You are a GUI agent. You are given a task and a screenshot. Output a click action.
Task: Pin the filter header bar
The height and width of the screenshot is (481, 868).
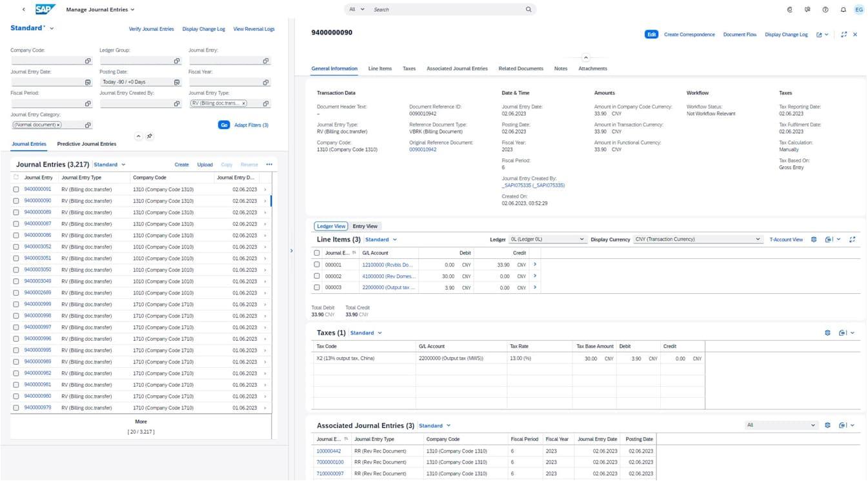click(150, 136)
